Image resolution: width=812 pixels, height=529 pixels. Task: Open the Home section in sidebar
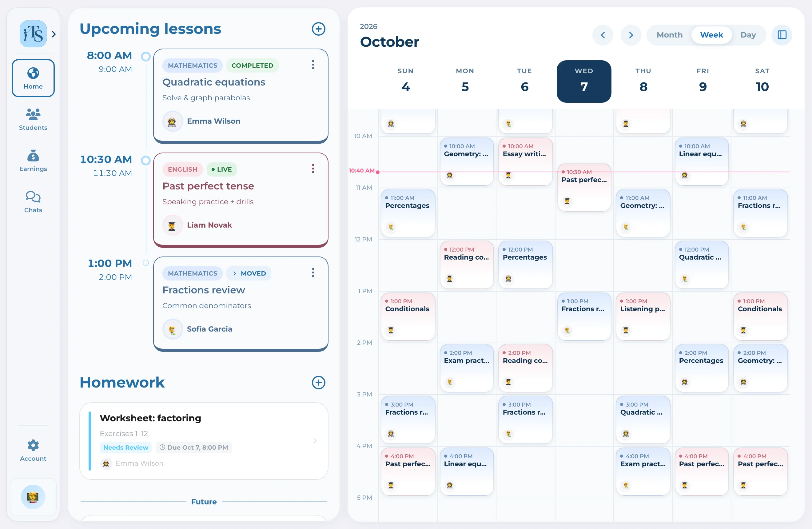pyautogui.click(x=33, y=78)
